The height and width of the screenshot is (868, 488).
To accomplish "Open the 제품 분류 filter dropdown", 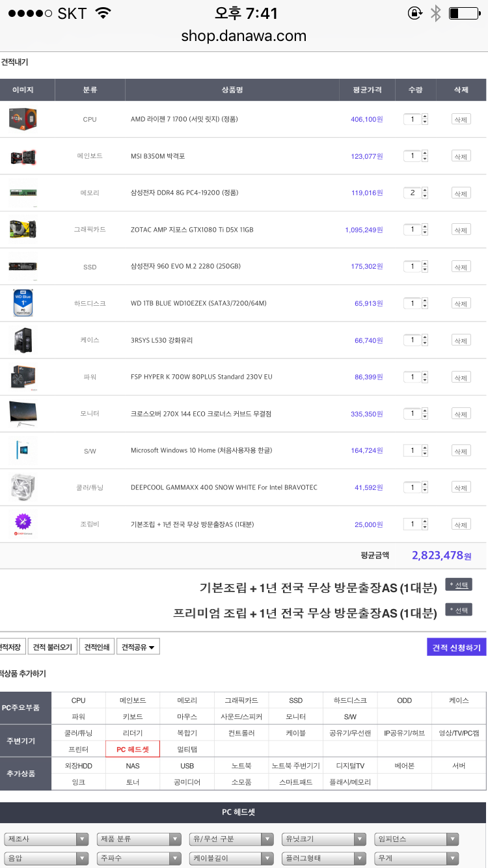I will pos(139,839).
